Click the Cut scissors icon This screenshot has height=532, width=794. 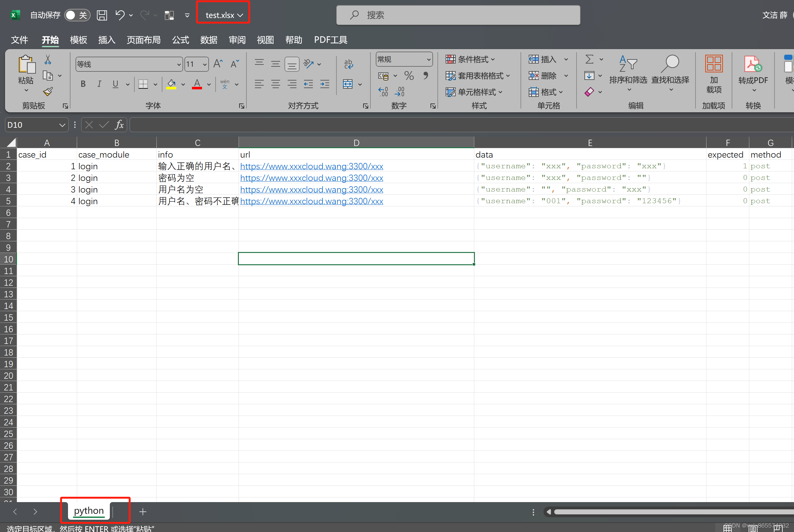coord(48,60)
